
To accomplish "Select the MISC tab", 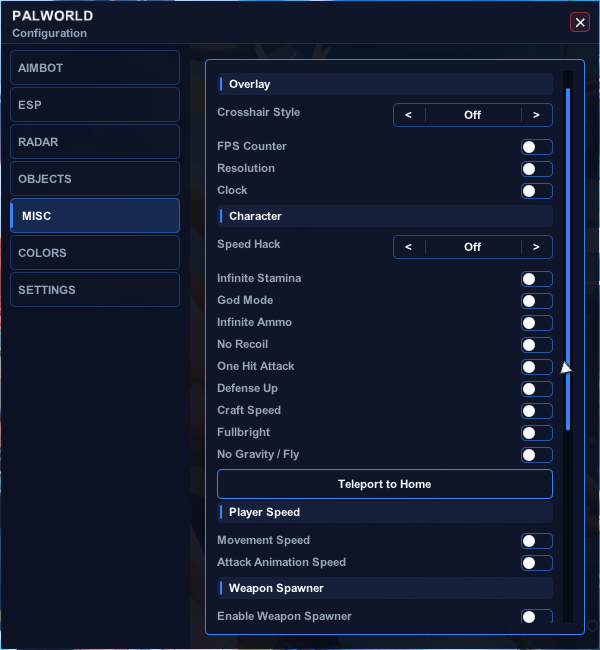I will click(95, 216).
